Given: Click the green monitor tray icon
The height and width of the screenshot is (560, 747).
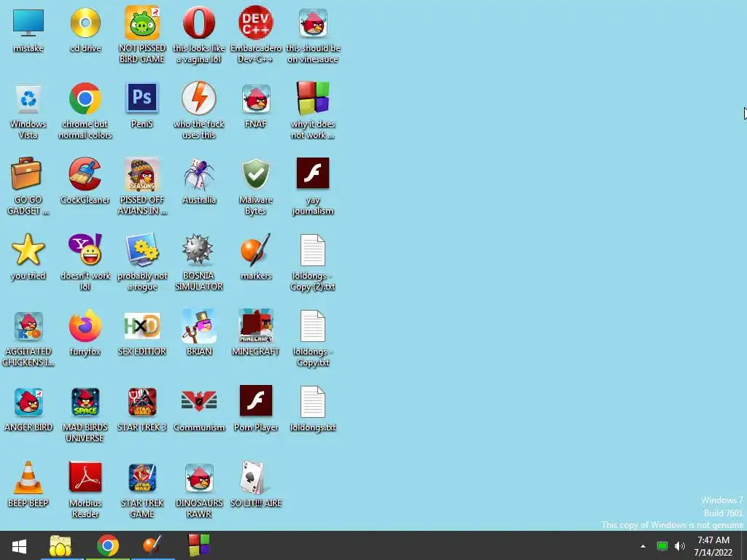Looking at the screenshot, I should (x=662, y=546).
